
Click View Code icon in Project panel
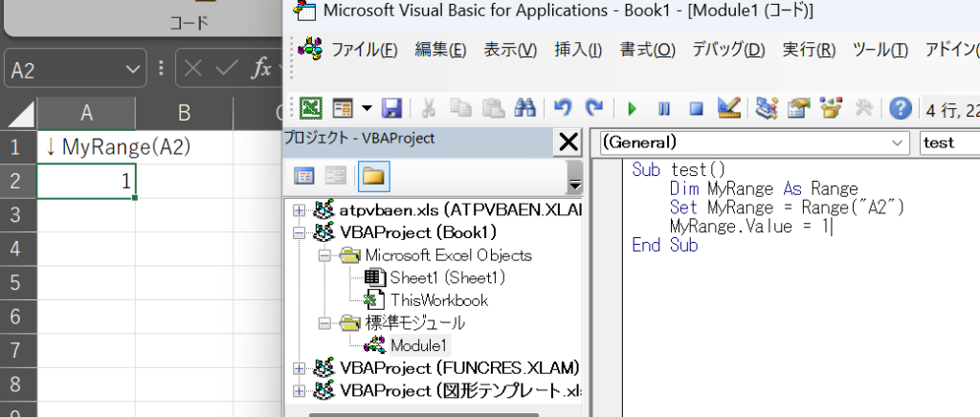click(x=304, y=177)
